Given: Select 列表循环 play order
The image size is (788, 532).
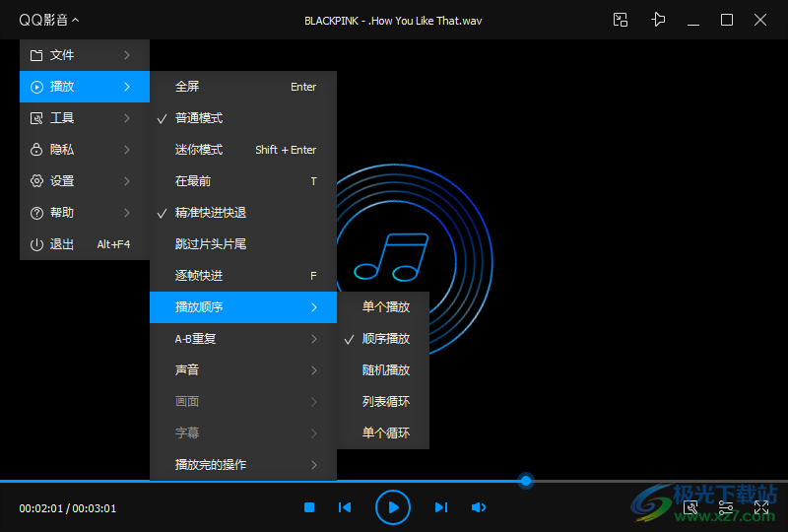Looking at the screenshot, I should click(x=383, y=401).
